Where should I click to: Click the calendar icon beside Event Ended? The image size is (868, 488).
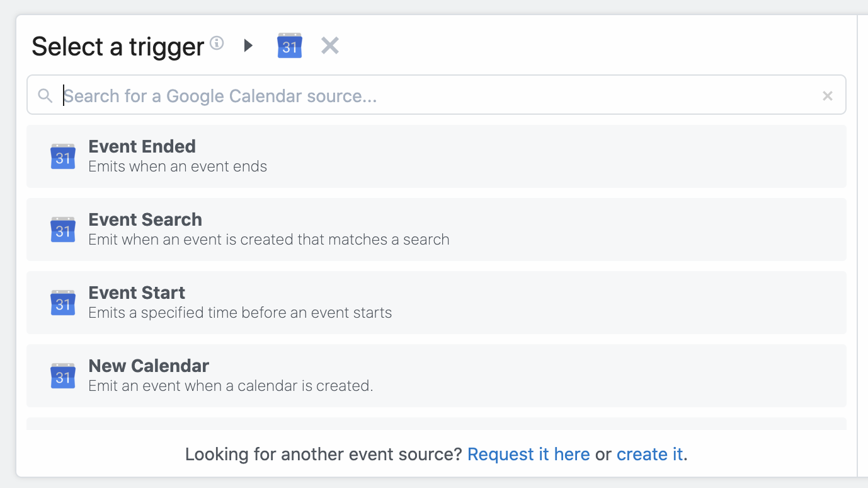pyautogui.click(x=62, y=156)
